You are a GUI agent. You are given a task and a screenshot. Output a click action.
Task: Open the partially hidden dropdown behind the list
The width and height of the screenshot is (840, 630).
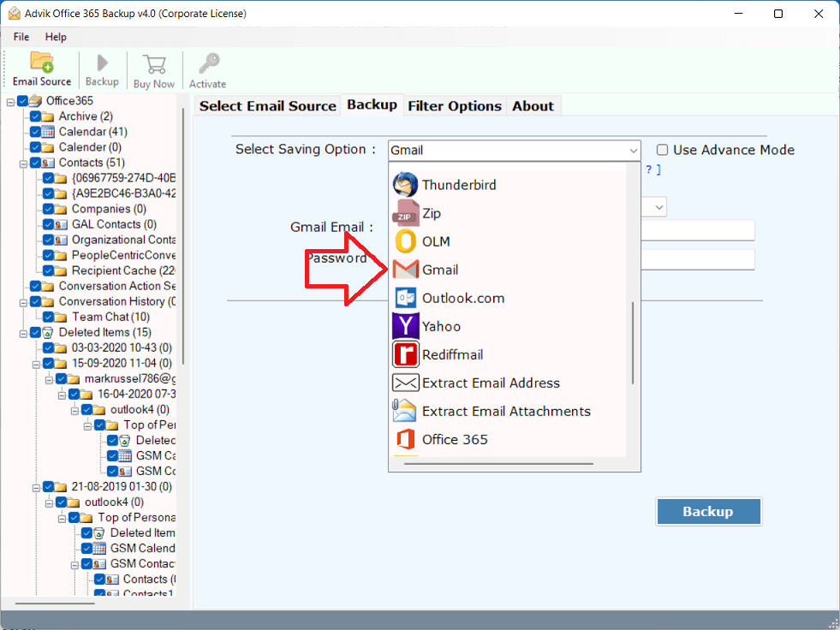(654, 207)
